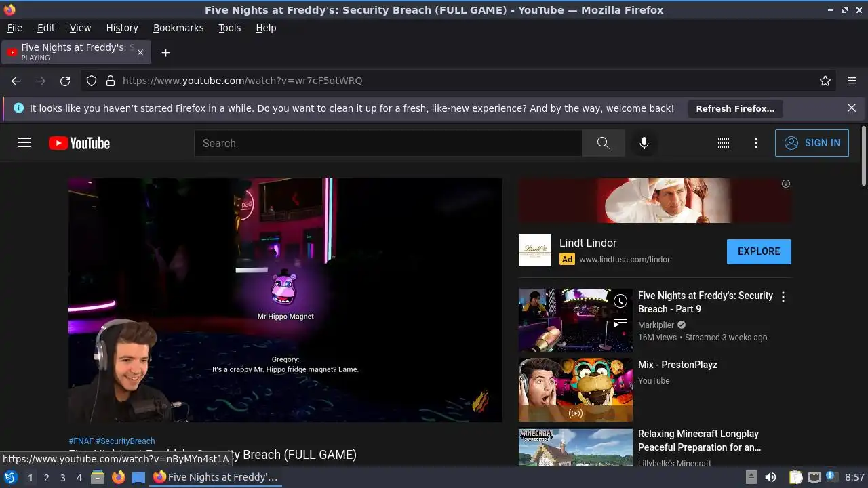Bookmark this page with the star

coord(825,81)
